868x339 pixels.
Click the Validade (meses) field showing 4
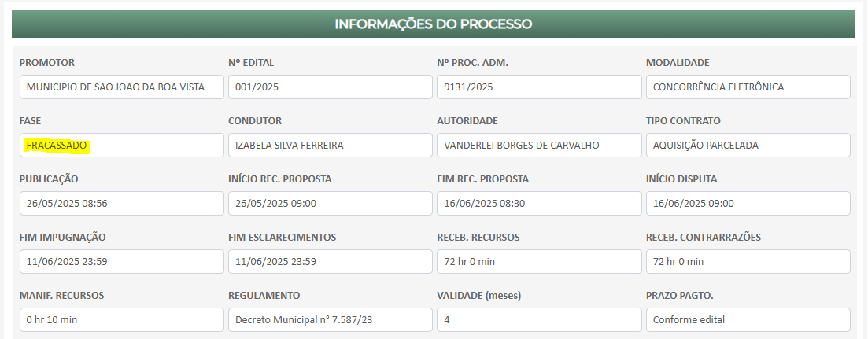(x=539, y=319)
